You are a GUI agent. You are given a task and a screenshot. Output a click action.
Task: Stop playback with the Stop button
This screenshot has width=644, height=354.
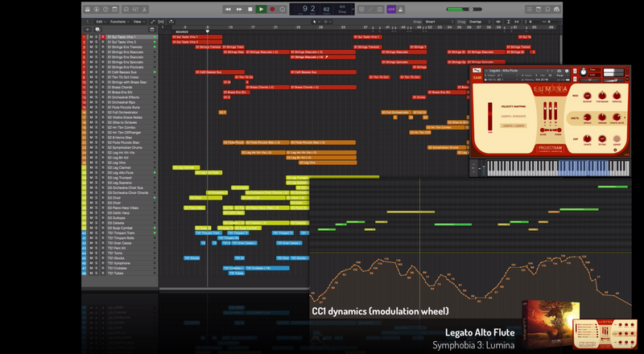point(250,9)
